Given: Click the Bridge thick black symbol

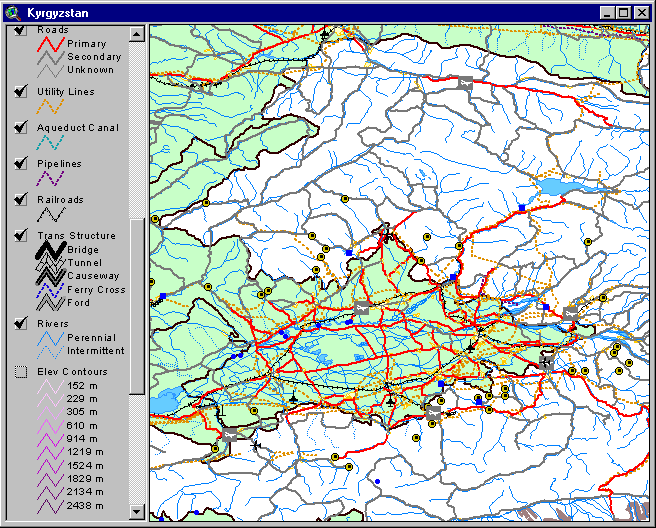Looking at the screenshot, I should click(51, 250).
